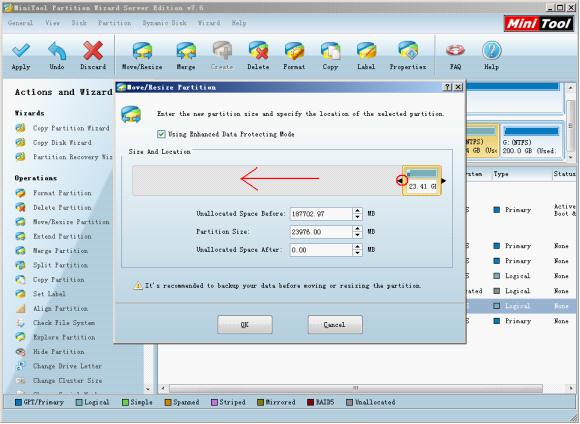Viewport: 580px width, 424px height.
Task: Click the dialog's question mark help button
Action: click(x=447, y=87)
